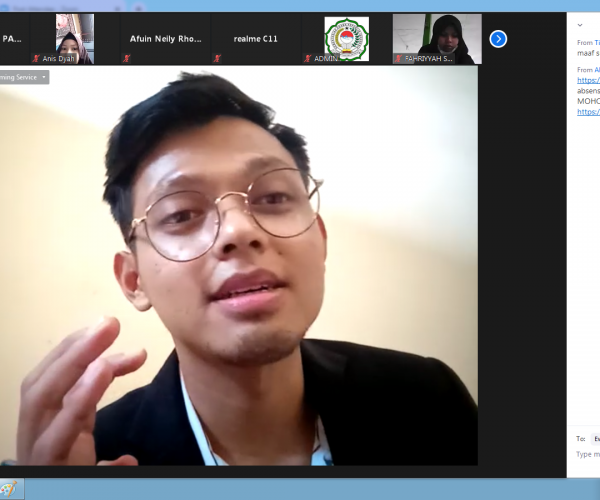
Task: Select FAHRIYYAH's video thumbnail
Action: click(x=436, y=35)
